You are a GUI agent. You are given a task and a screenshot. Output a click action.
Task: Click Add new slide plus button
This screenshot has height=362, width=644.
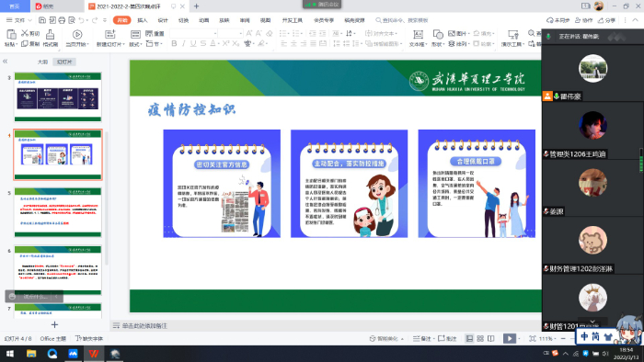pyautogui.click(x=54, y=324)
